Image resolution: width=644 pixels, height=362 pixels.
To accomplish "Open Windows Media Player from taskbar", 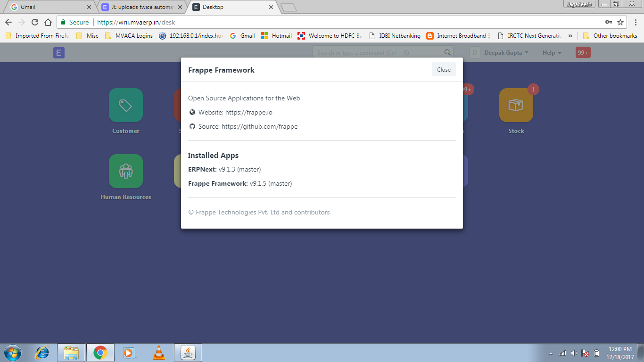I will point(129,353).
